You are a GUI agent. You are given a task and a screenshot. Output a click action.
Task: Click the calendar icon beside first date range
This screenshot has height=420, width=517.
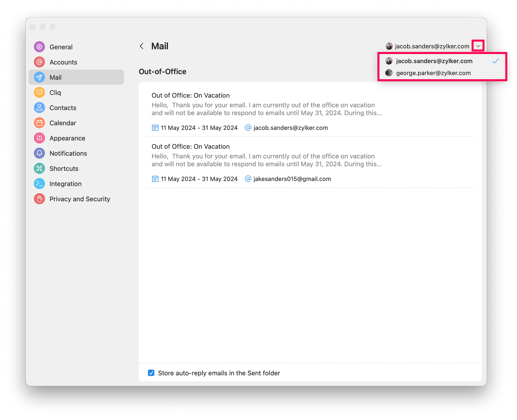coord(155,128)
